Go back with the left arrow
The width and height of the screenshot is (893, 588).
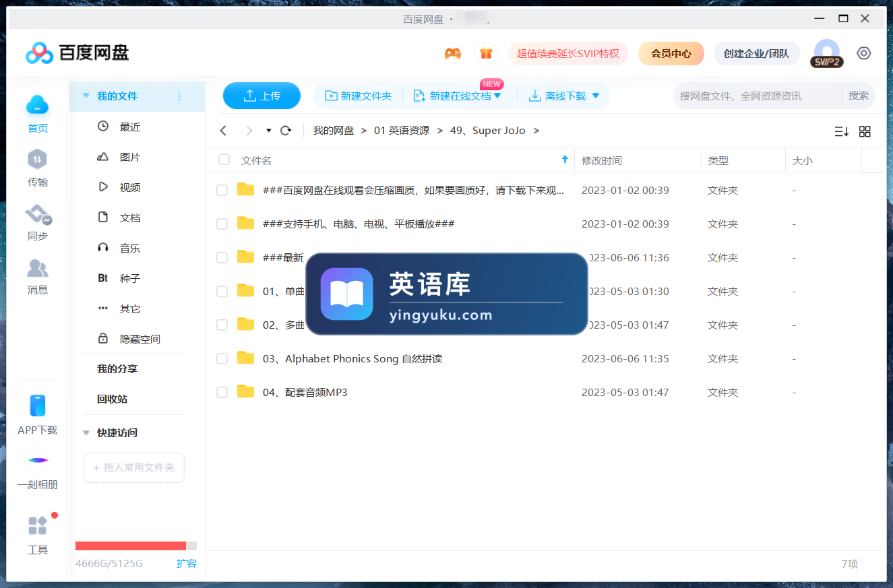(x=224, y=131)
